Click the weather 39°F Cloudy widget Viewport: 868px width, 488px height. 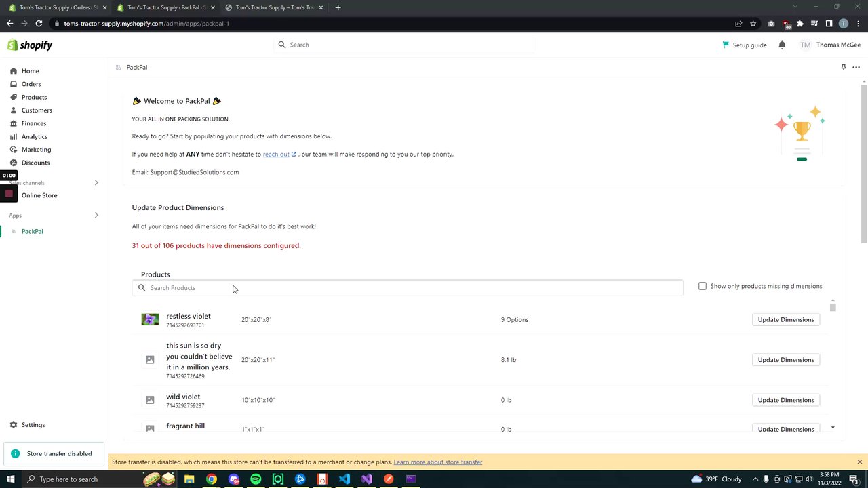[716, 479]
